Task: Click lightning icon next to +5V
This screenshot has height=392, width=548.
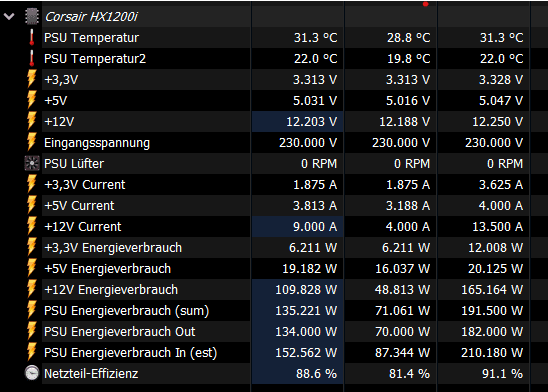Action: tap(31, 100)
